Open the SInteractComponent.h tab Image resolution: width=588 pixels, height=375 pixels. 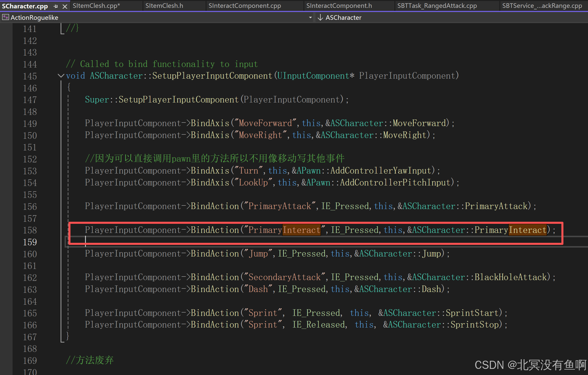click(x=339, y=6)
